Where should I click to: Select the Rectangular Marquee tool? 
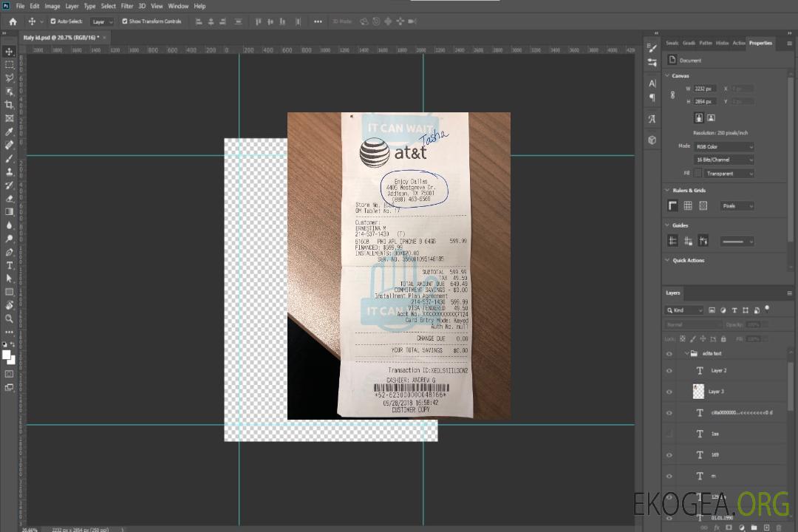tap(9, 65)
